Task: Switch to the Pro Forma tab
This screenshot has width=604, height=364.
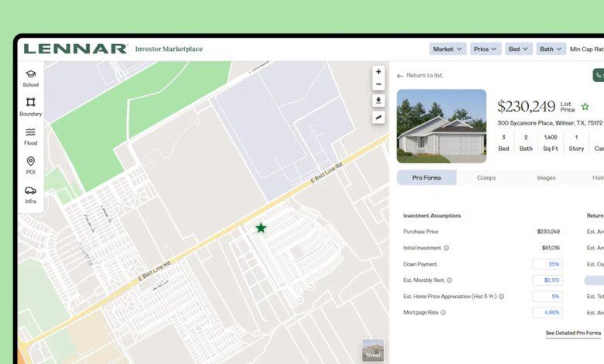Action: pos(427,177)
